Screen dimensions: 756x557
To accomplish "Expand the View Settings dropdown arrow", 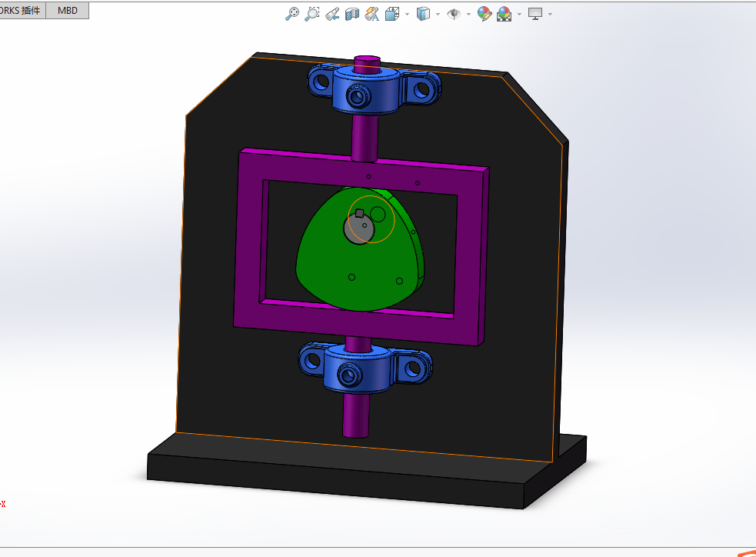I will [x=550, y=14].
